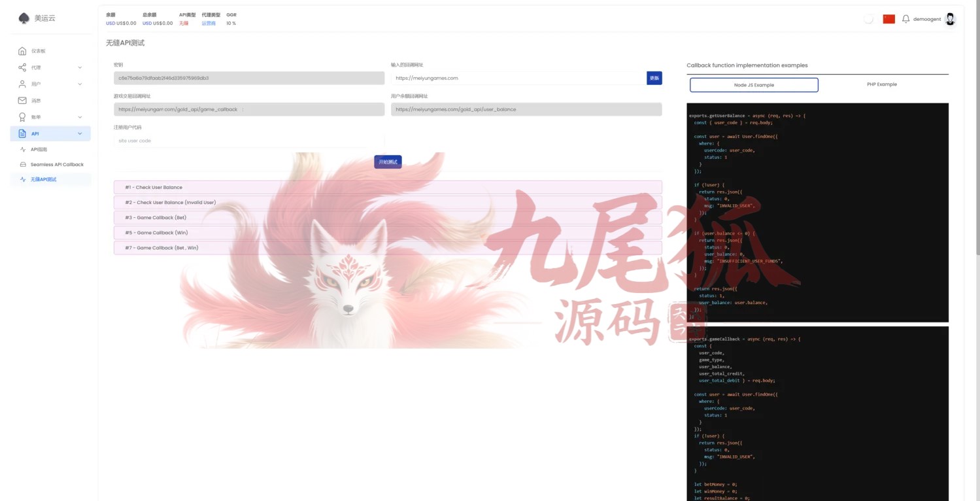
Task: Toggle the theme switch in top bar
Action: (868, 19)
